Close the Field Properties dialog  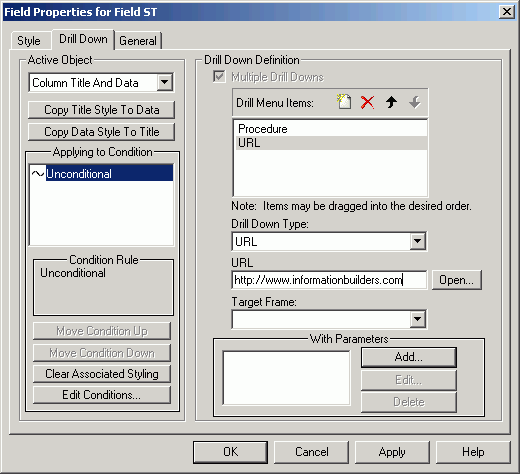[506, 12]
